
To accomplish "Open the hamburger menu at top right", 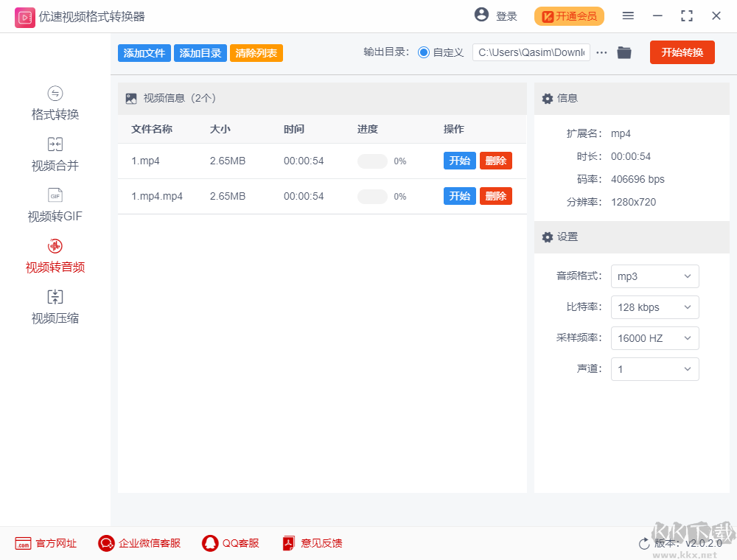I will 628,15.
